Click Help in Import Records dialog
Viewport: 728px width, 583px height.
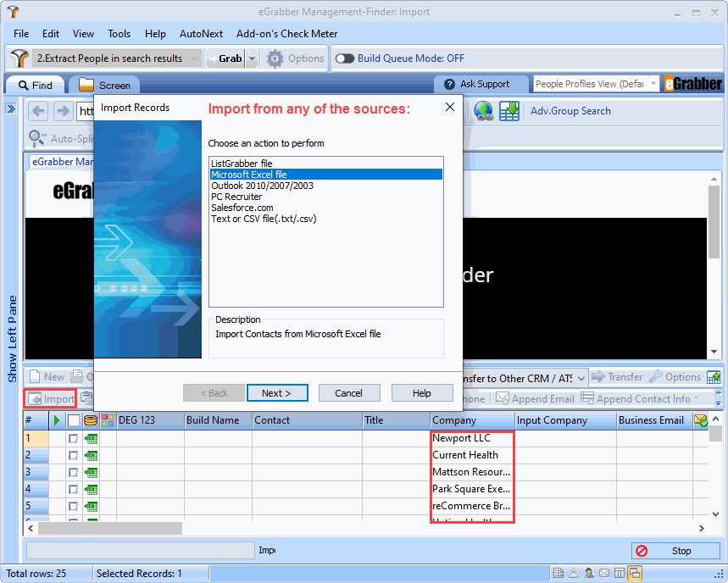422,393
